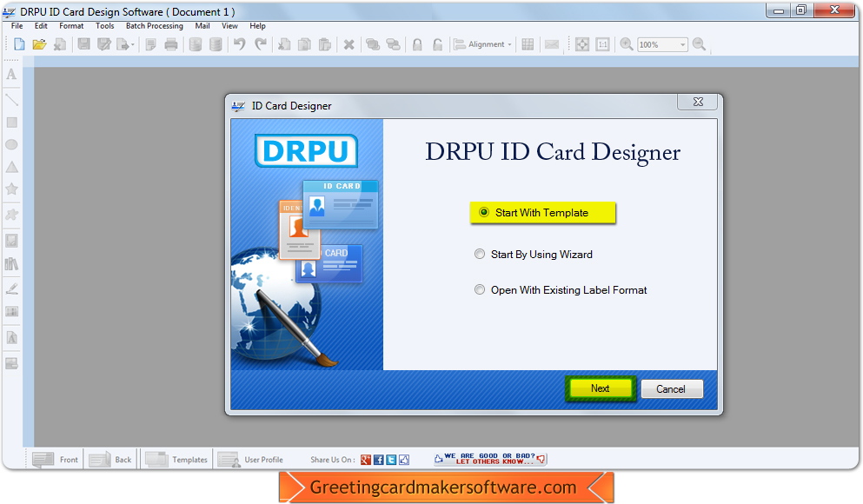Select the Barcode tool in sidebar

11,311
